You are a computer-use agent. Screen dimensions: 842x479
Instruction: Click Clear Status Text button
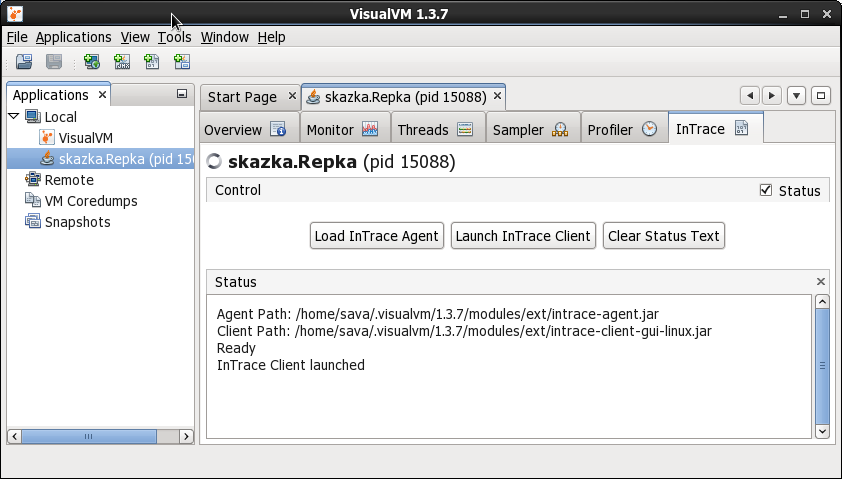coord(664,236)
